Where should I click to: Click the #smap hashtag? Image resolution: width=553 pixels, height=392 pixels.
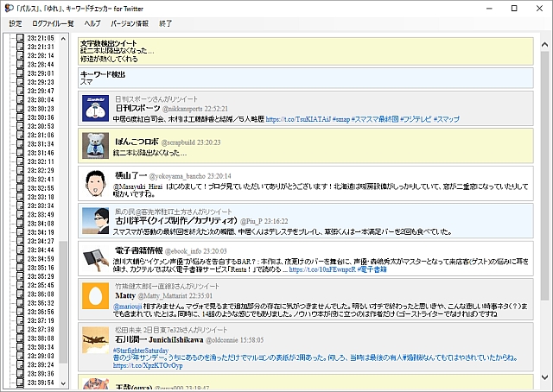(340, 119)
